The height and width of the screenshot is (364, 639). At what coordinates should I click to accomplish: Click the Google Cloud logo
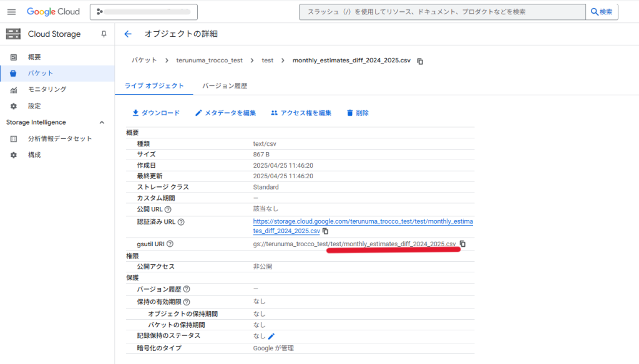click(x=54, y=12)
